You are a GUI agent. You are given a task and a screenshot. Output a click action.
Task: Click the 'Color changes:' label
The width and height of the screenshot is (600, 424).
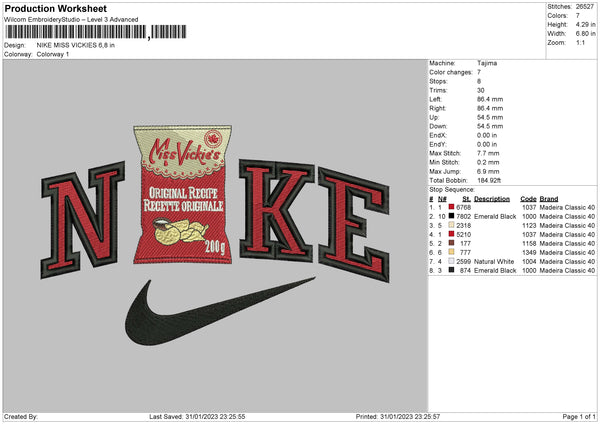[451, 72]
